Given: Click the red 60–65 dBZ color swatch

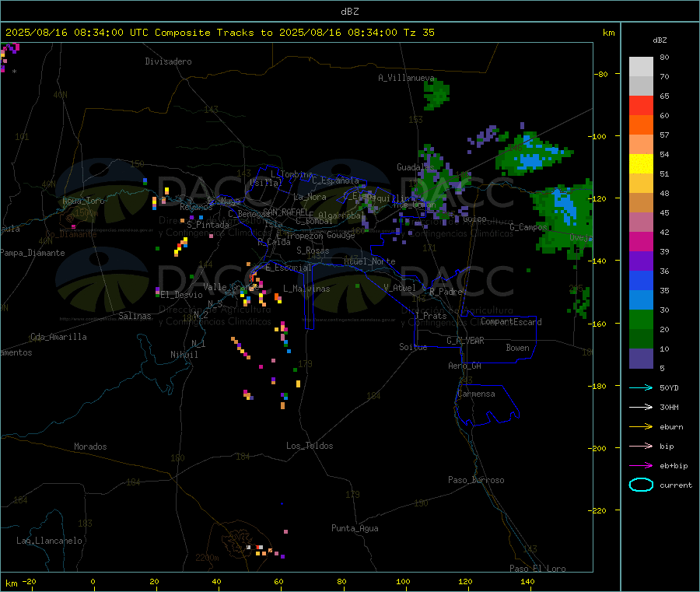Looking at the screenshot, I should coord(641,105).
